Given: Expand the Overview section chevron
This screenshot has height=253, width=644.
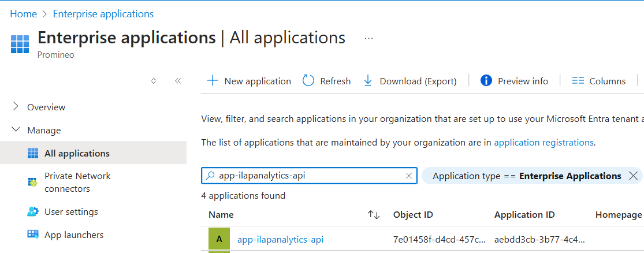Looking at the screenshot, I should click(x=16, y=107).
